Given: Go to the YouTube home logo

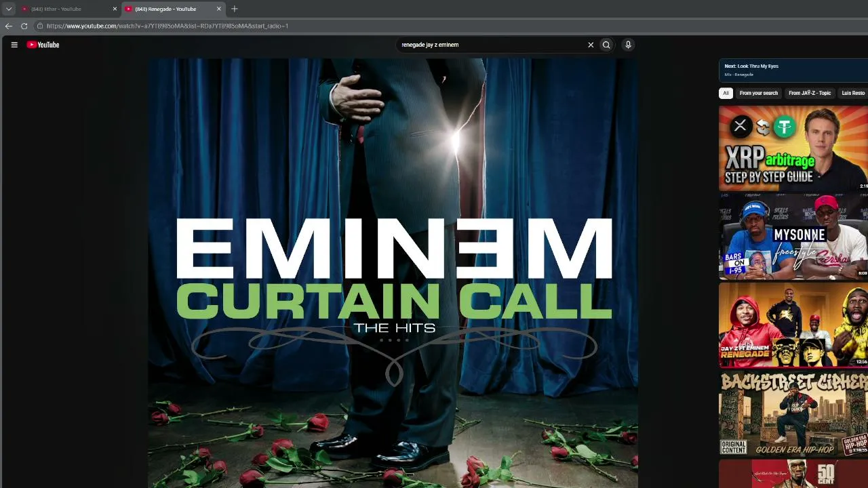Looking at the screenshot, I should [43, 45].
